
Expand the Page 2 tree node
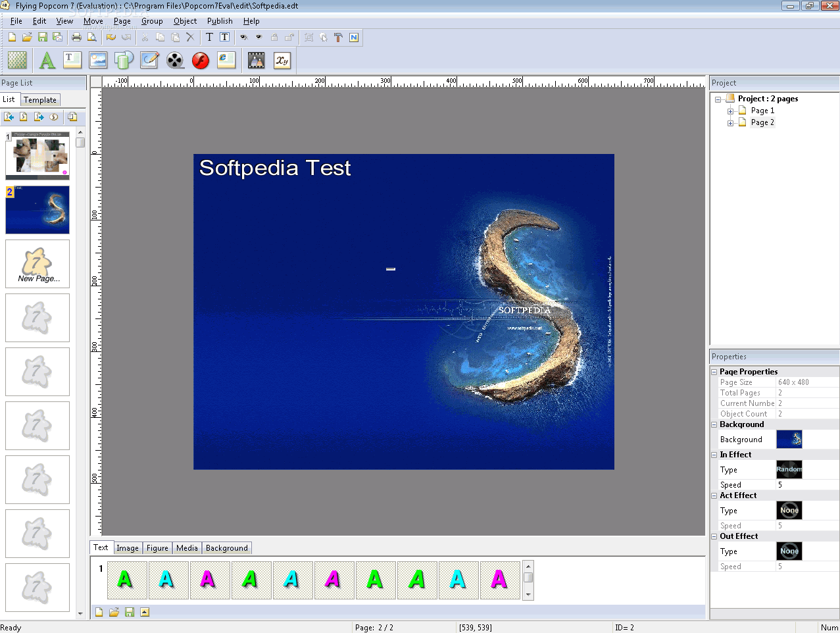click(730, 123)
